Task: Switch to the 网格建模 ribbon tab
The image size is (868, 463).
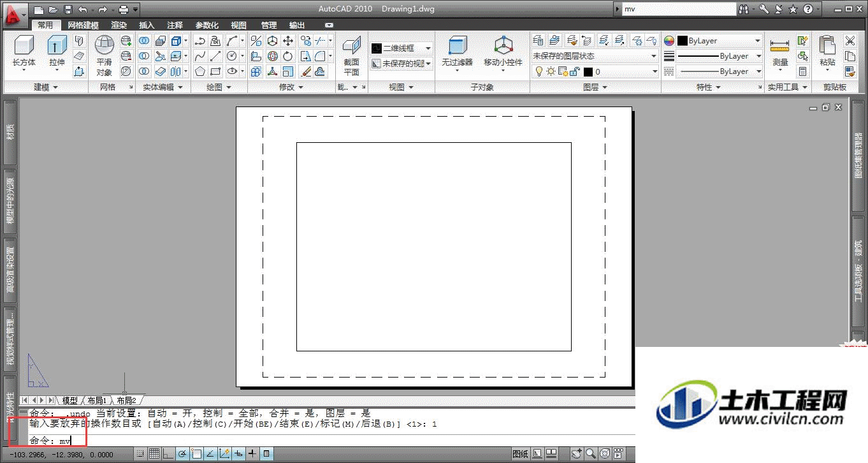Action: click(83, 26)
